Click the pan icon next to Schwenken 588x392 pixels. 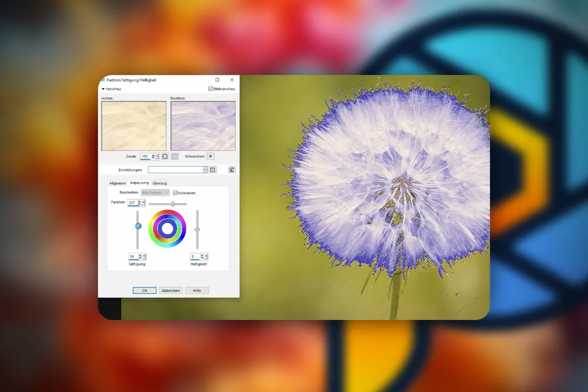(x=211, y=156)
